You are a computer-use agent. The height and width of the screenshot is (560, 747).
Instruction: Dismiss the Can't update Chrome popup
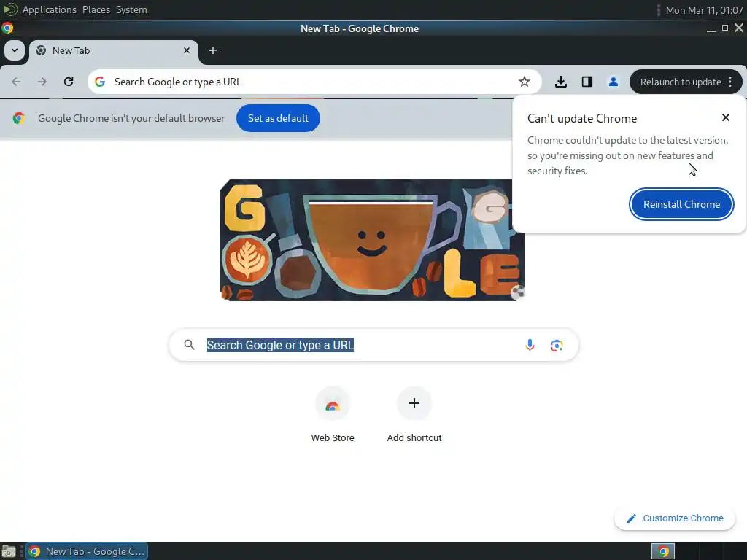[726, 117]
